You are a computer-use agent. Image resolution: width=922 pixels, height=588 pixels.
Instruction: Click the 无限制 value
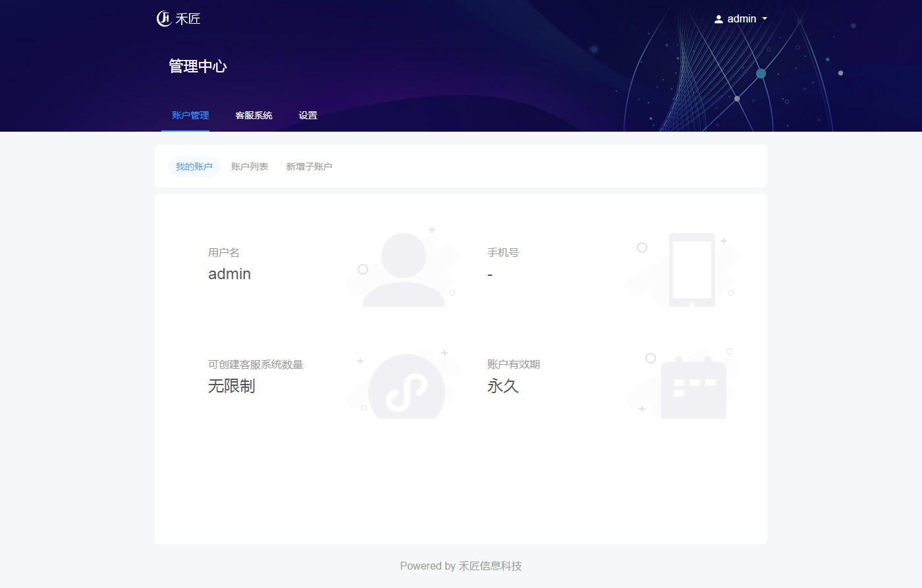(231, 386)
